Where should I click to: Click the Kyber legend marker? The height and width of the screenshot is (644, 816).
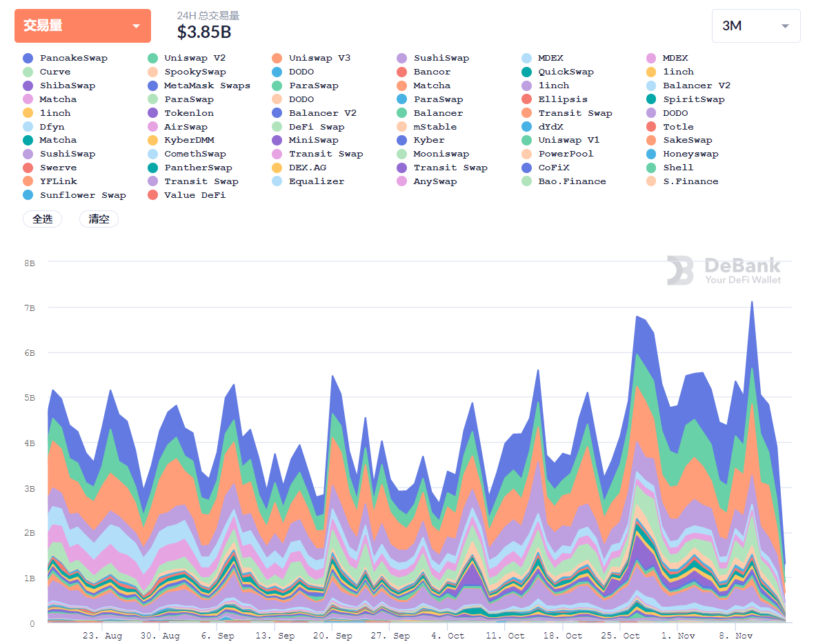click(x=401, y=140)
